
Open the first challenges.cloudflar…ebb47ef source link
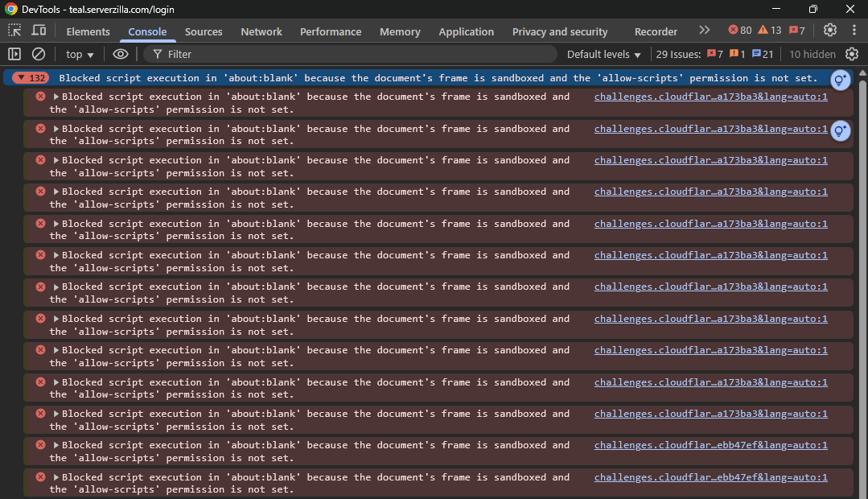(711, 445)
